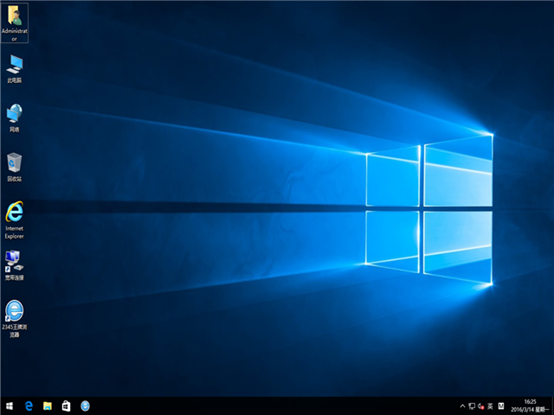Launch Microsoft Edge from the taskbar

[x=29, y=406]
